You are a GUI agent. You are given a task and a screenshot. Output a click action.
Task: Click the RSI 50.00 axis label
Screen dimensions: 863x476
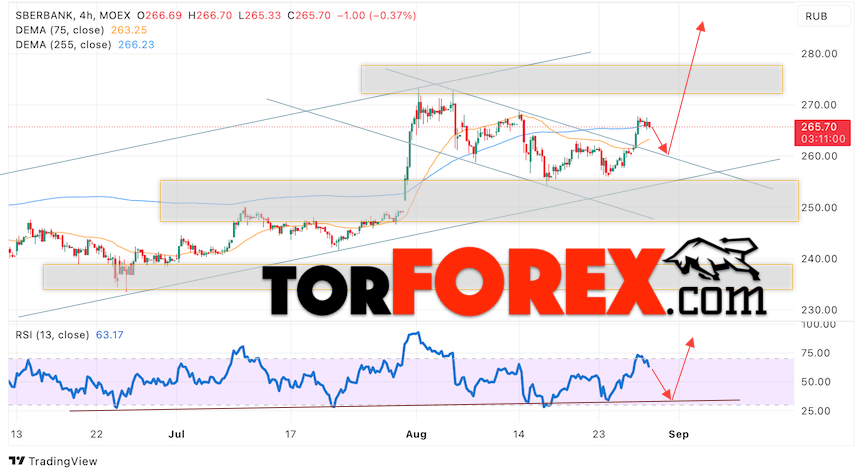pos(816,382)
